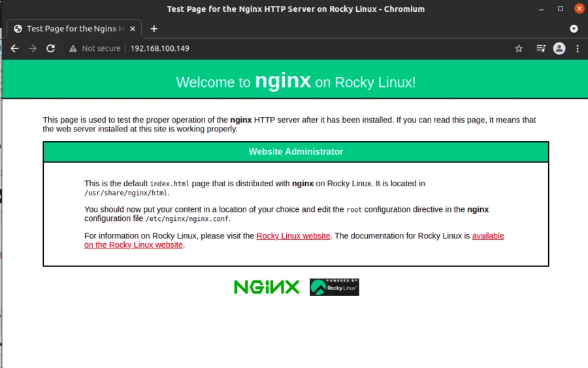
Task: Click the Not secure label
Action: (101, 48)
